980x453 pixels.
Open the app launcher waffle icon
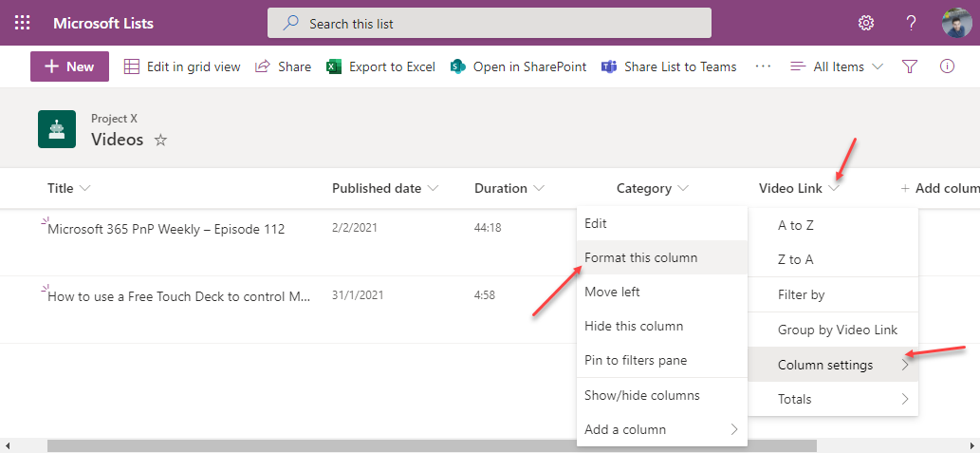point(23,23)
